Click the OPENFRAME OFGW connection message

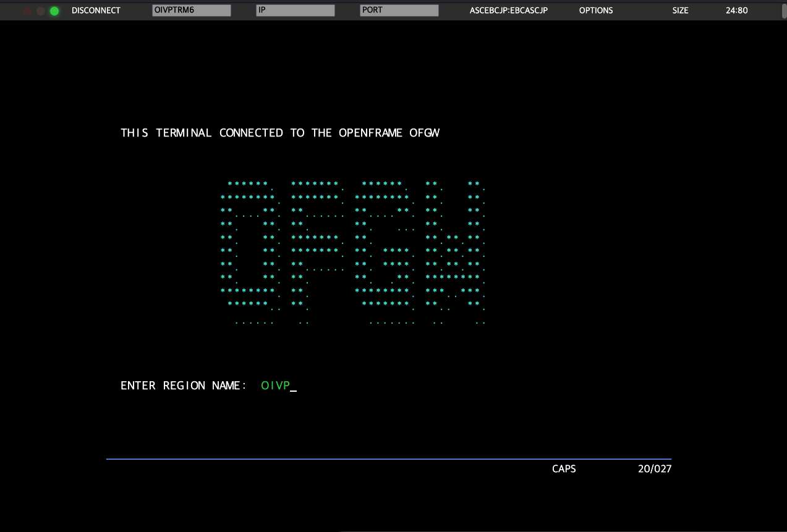[x=279, y=133]
